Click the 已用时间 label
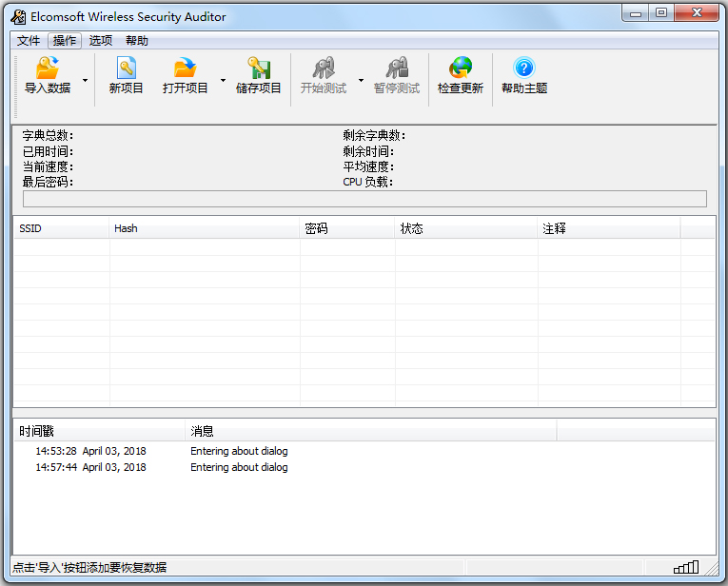728x586 pixels. (x=48, y=151)
